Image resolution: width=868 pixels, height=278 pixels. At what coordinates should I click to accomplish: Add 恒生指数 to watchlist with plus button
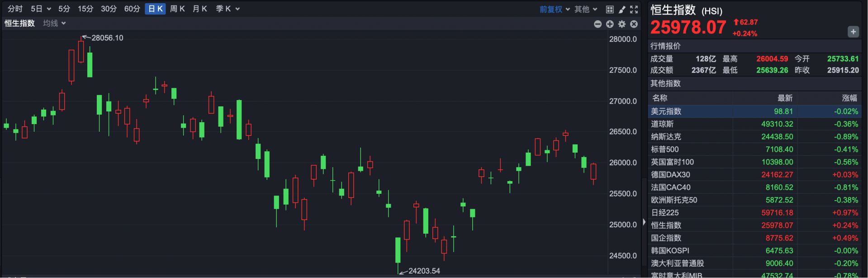click(853, 32)
